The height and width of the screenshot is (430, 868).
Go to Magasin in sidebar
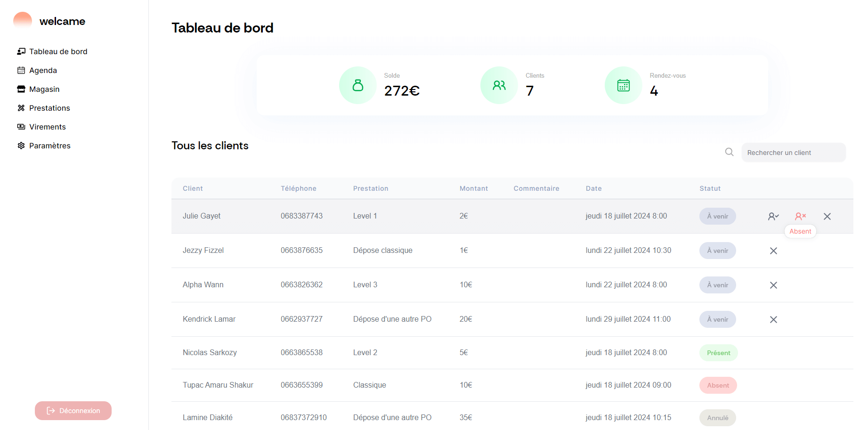click(44, 89)
